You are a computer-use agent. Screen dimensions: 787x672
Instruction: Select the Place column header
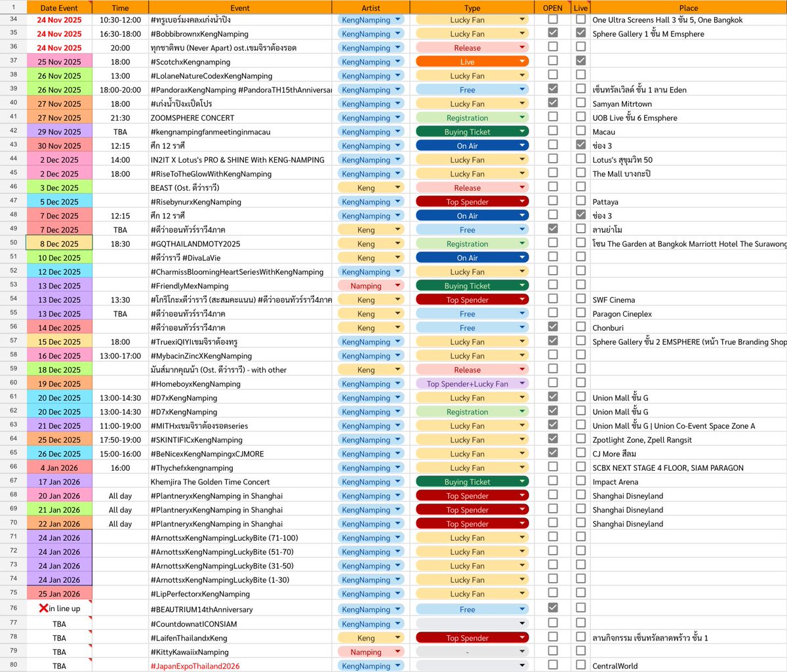tap(689, 8)
